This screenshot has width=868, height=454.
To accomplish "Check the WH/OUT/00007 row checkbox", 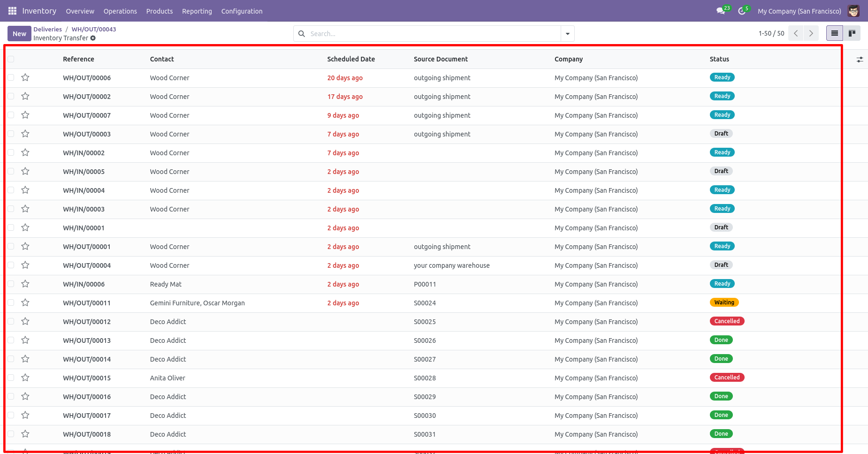I will (x=11, y=115).
